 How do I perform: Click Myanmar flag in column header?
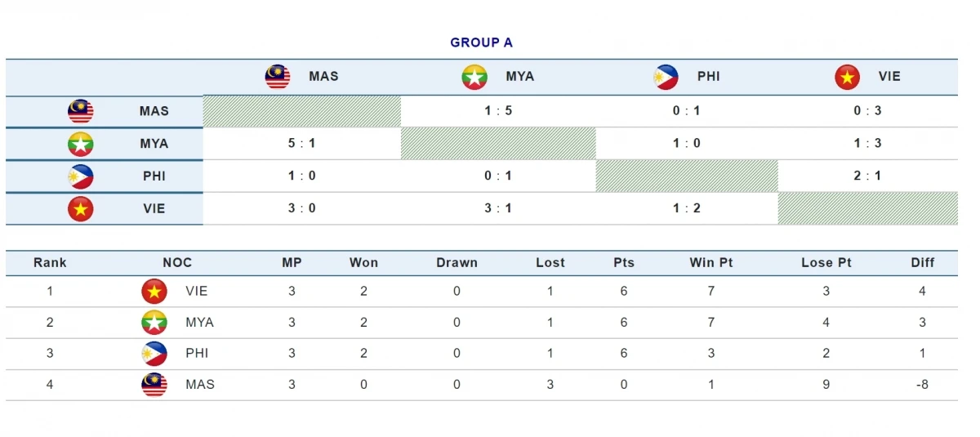click(474, 77)
